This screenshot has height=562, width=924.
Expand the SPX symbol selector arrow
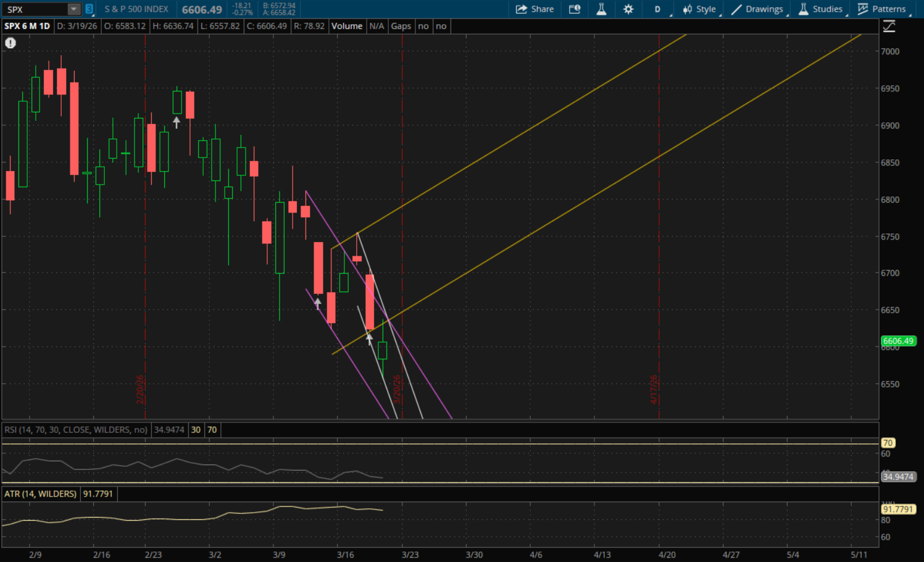tap(73, 9)
